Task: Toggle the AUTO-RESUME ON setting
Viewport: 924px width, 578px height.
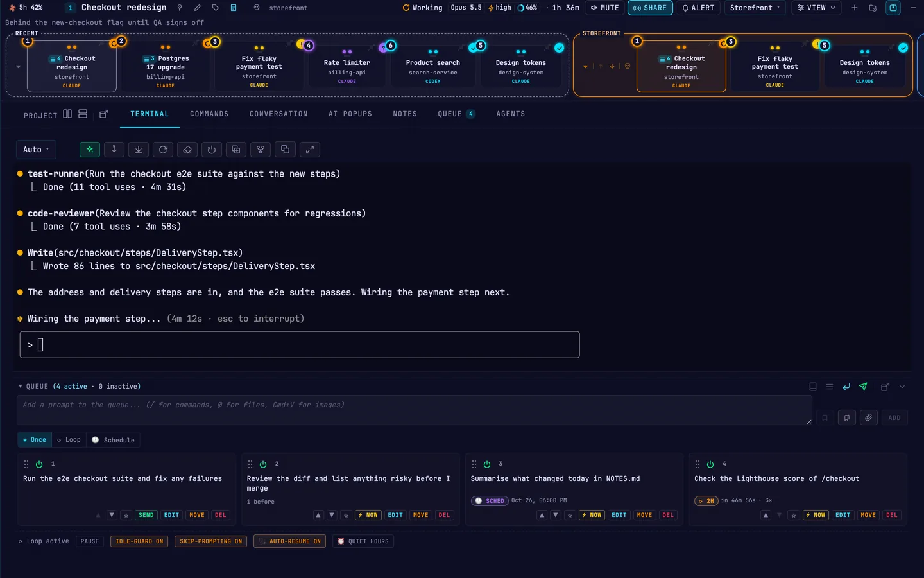Action: coord(289,541)
